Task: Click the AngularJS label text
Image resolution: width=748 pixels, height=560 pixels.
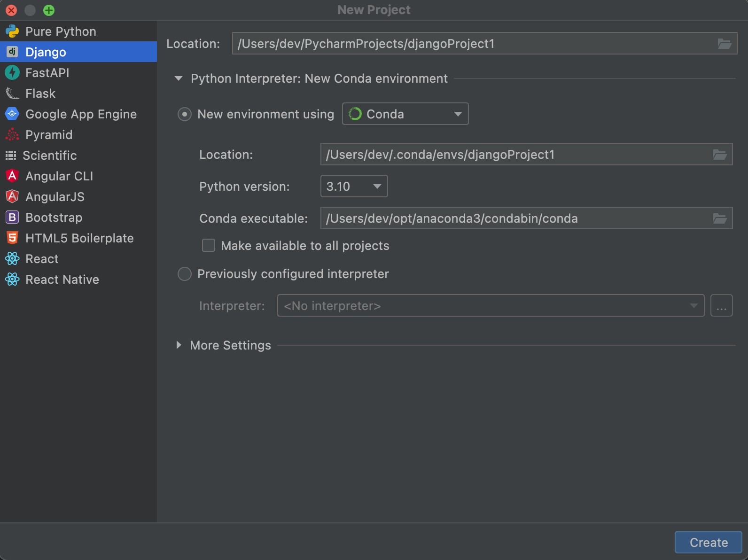Action: (x=55, y=197)
